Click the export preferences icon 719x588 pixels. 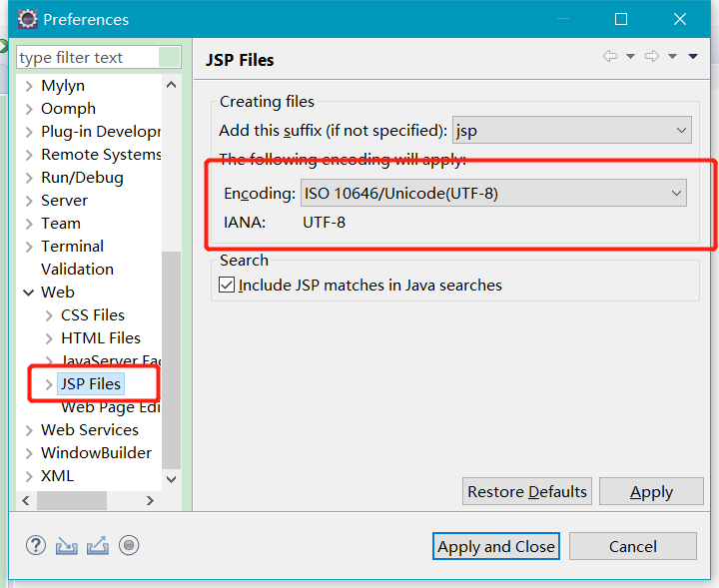97,545
